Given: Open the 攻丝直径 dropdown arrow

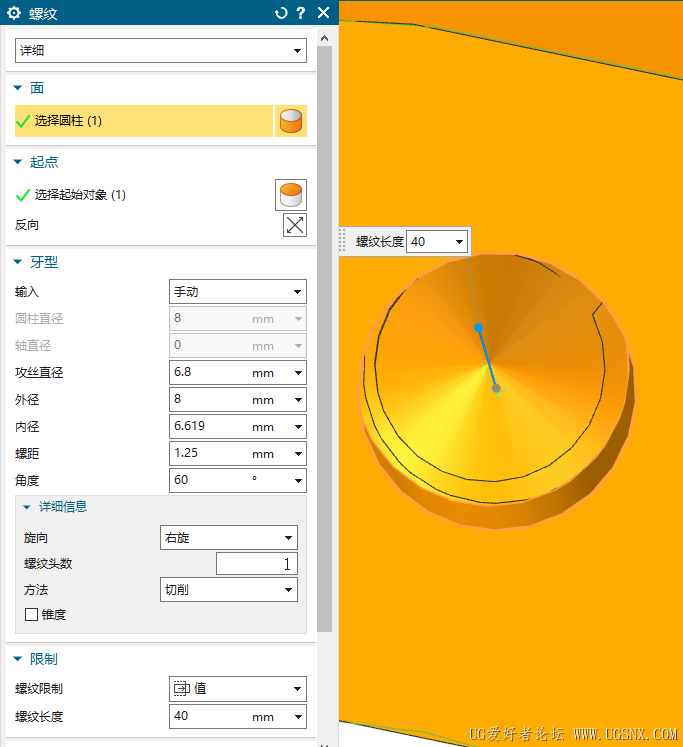Looking at the screenshot, I should pos(298,373).
